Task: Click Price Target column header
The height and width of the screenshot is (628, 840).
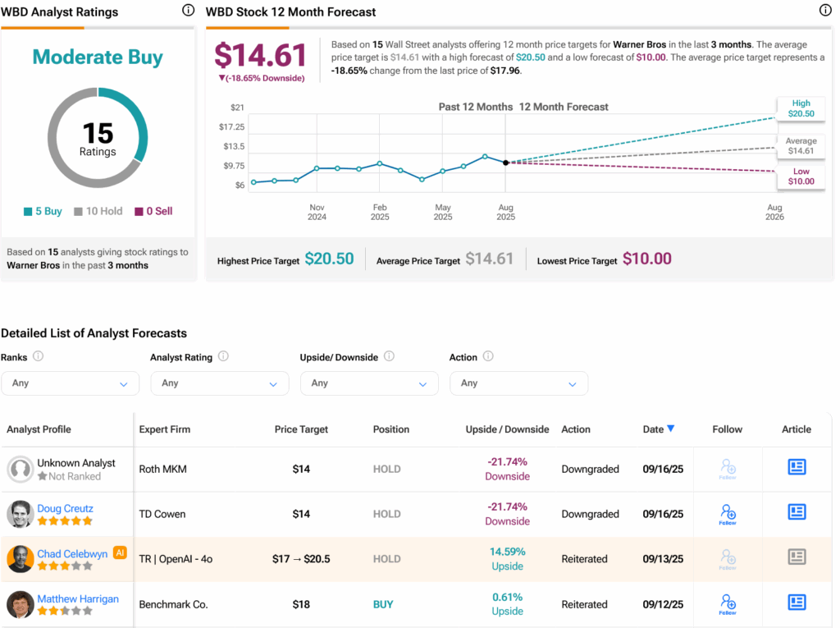Action: pyautogui.click(x=301, y=429)
